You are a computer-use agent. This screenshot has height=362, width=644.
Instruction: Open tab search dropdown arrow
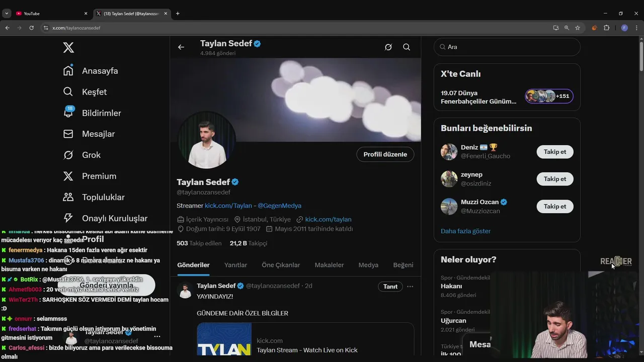coord(7,14)
